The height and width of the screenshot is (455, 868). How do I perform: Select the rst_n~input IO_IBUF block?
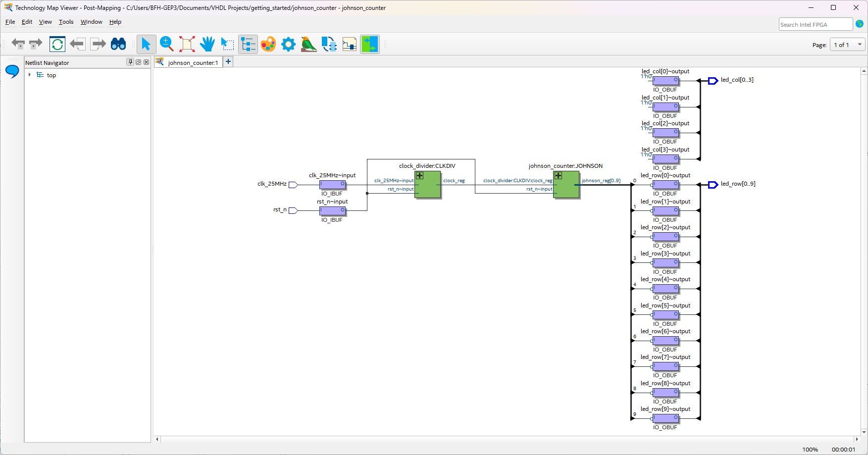333,211
